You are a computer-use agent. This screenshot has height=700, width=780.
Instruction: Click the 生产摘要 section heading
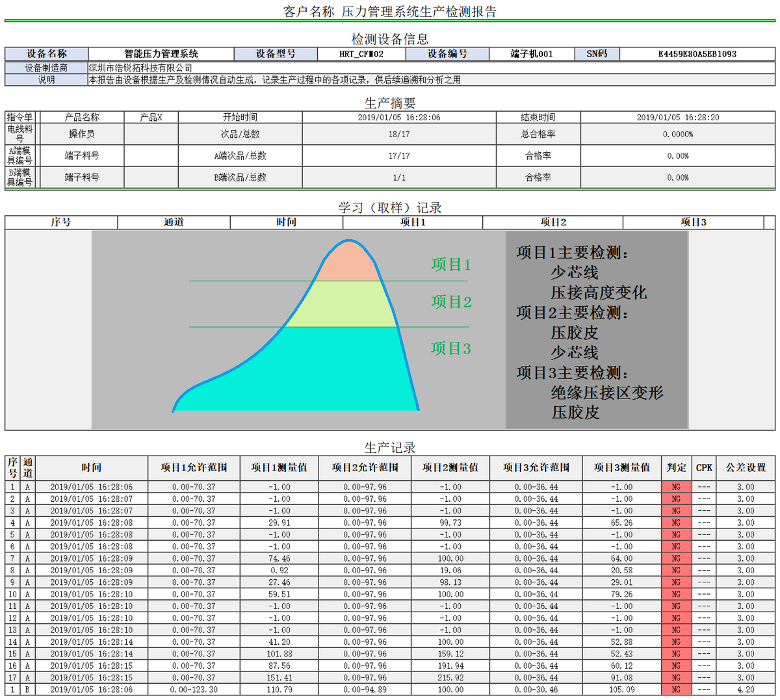390,103
